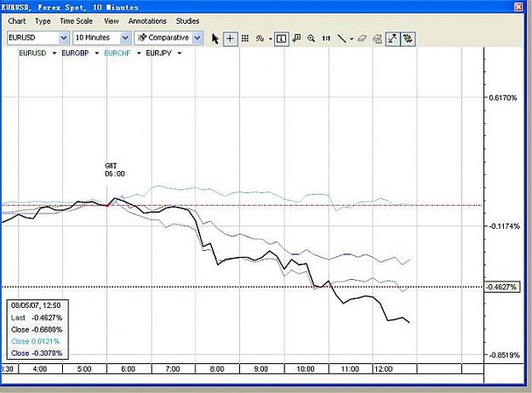The image size is (532, 393).
Task: Open the Time Scale menu
Action: (x=76, y=21)
